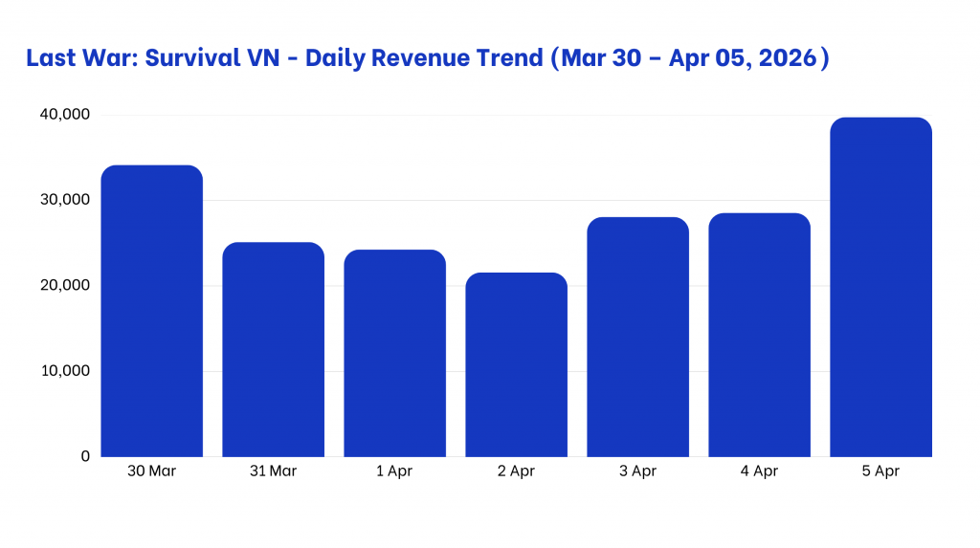This screenshot has width=980, height=548.
Task: Select the "4 Apr" x-axis label
Action: [x=759, y=471]
